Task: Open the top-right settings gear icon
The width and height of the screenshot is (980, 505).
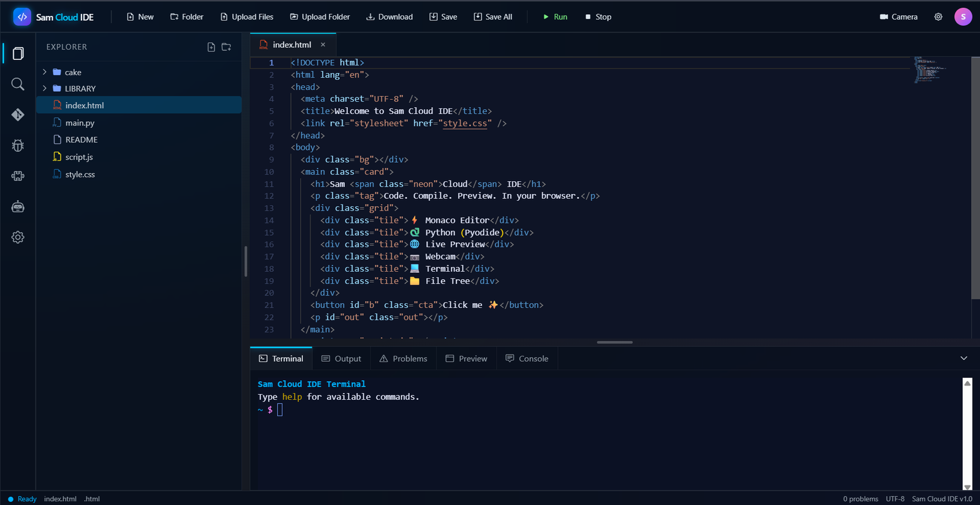Action: tap(938, 17)
